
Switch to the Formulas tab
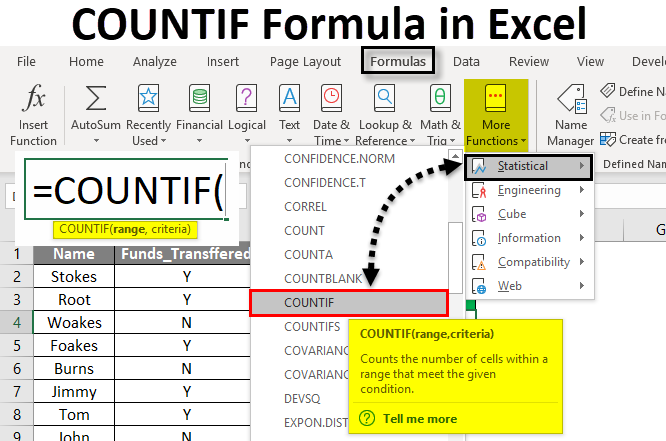[x=398, y=62]
